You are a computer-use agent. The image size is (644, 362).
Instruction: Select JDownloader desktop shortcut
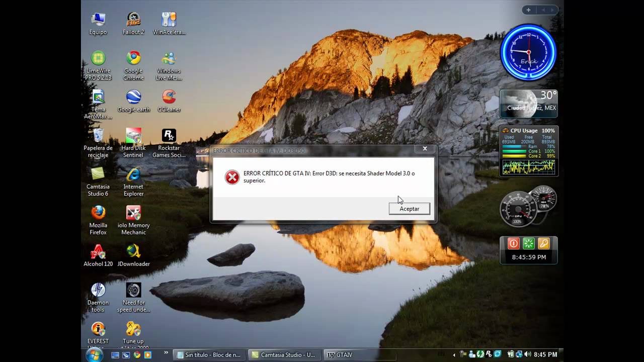(x=133, y=255)
